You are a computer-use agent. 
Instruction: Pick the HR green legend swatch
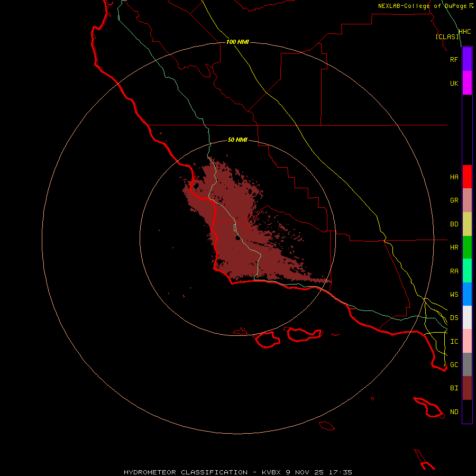467,248
